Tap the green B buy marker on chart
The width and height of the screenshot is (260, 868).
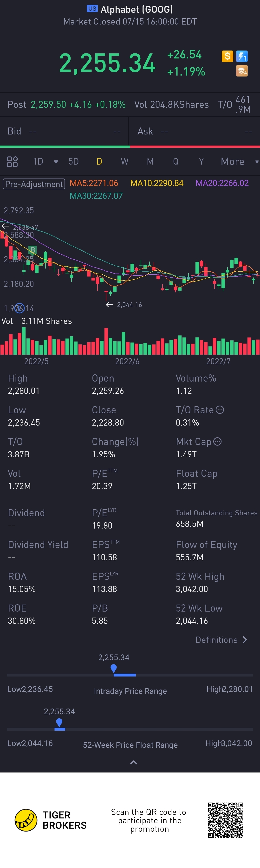click(32, 250)
